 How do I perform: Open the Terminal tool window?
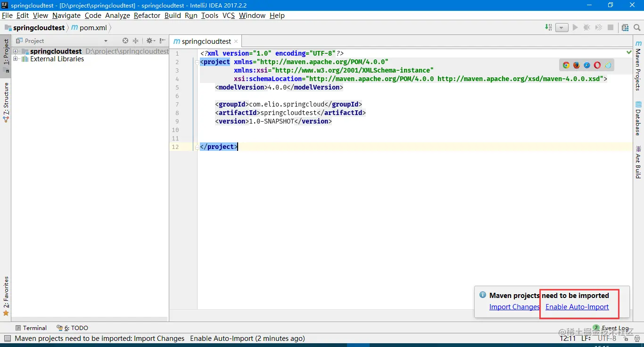[x=31, y=328]
